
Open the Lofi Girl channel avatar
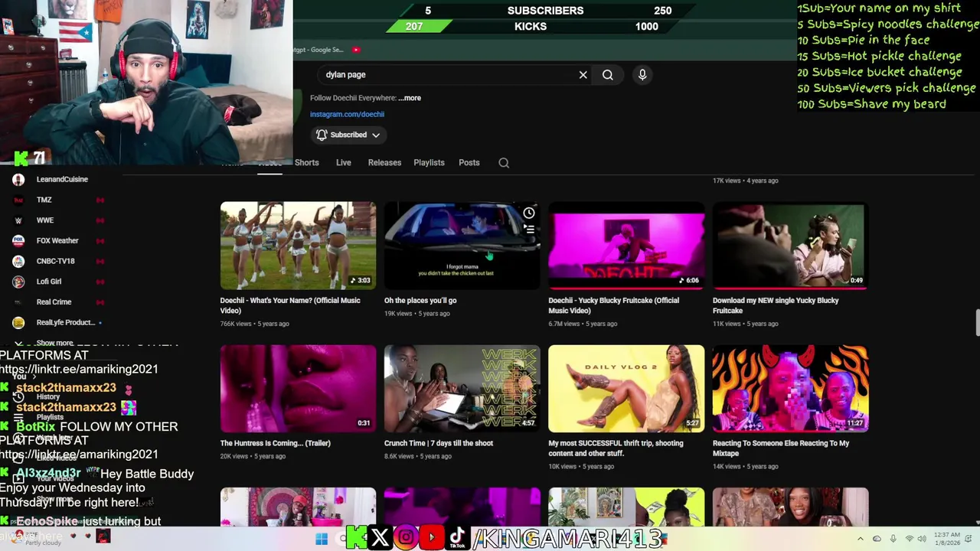coord(18,282)
